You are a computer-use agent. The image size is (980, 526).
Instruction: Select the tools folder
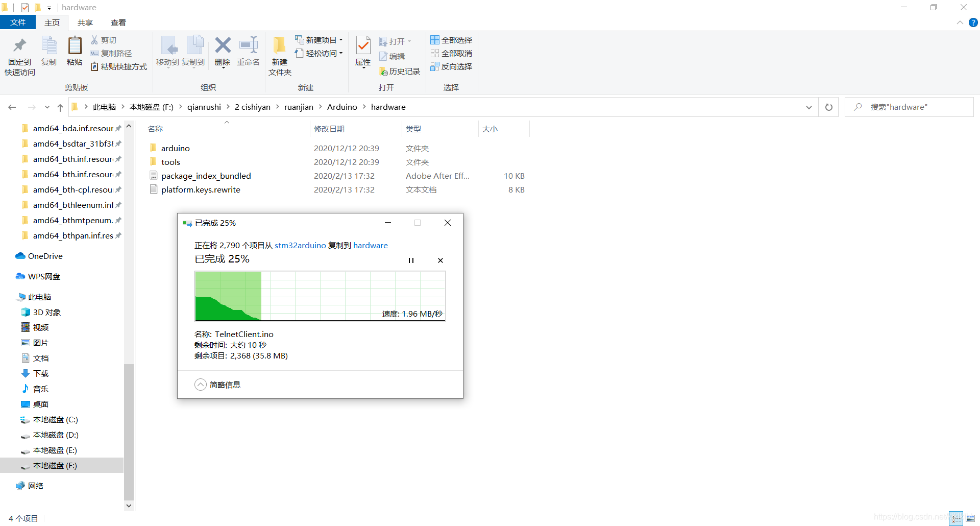coord(170,162)
